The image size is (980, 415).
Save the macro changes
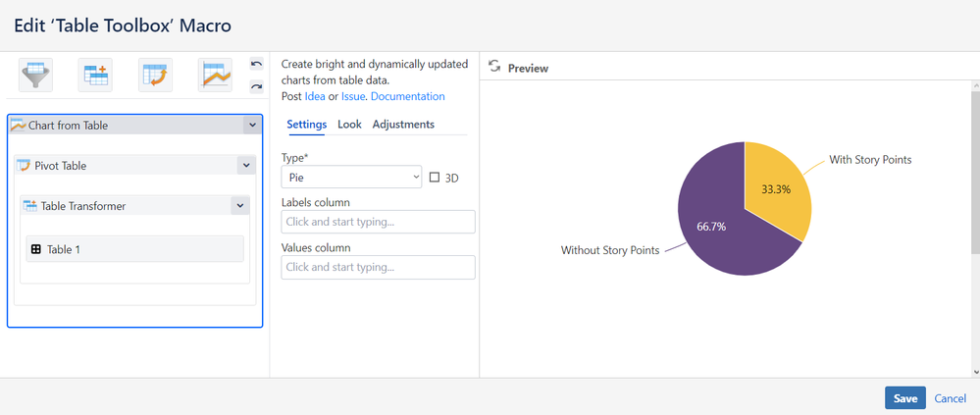(x=904, y=398)
